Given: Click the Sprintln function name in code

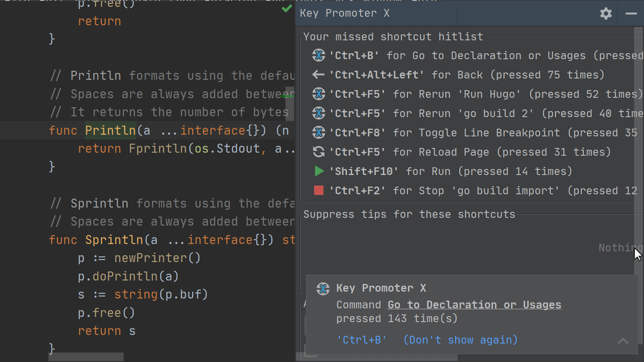Looking at the screenshot, I should coord(114,240).
